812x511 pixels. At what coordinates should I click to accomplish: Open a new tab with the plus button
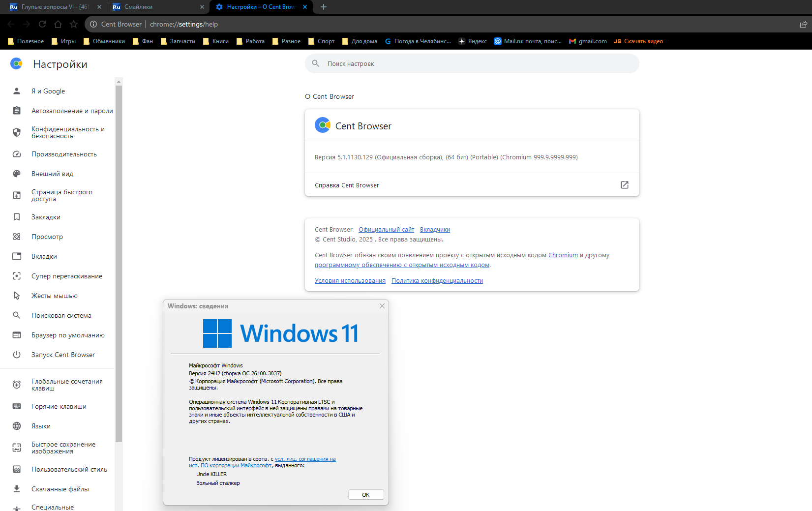point(323,7)
